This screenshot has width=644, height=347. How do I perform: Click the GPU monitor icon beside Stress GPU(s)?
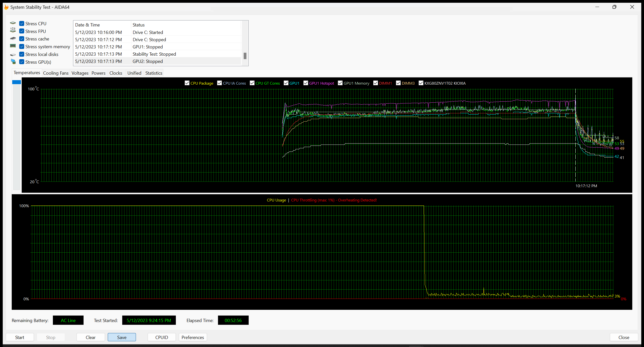coord(13,62)
